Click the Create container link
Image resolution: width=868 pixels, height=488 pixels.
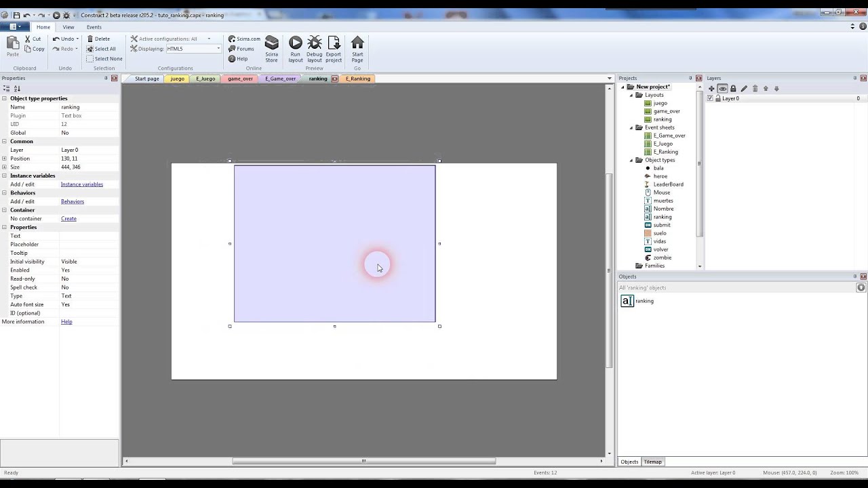(68, 219)
